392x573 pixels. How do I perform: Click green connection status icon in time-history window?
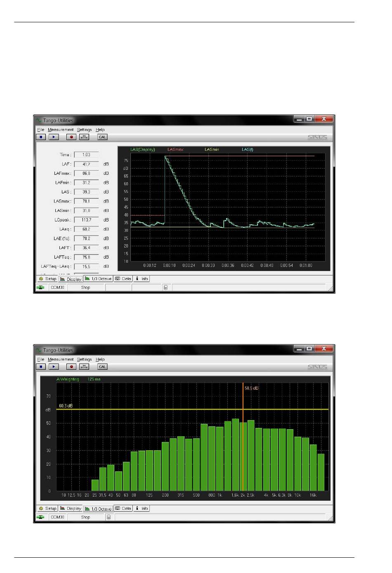[40, 288]
